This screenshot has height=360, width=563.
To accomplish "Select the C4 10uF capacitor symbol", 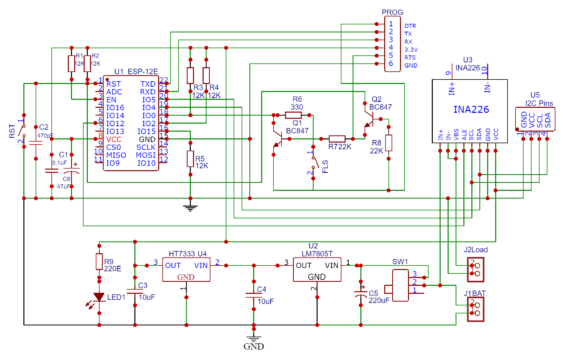I will [x=254, y=295].
